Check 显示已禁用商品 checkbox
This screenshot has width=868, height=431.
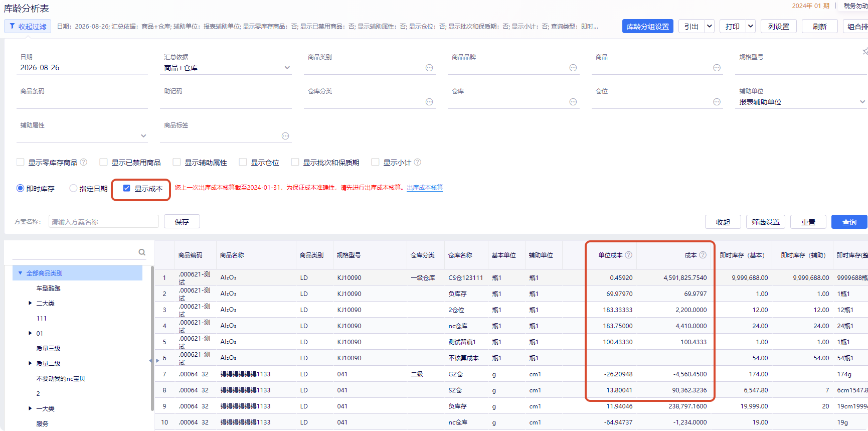pos(103,162)
